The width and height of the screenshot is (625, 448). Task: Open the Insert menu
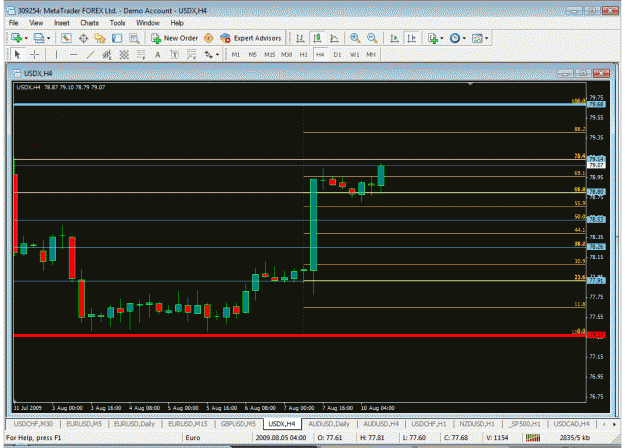pos(62,23)
